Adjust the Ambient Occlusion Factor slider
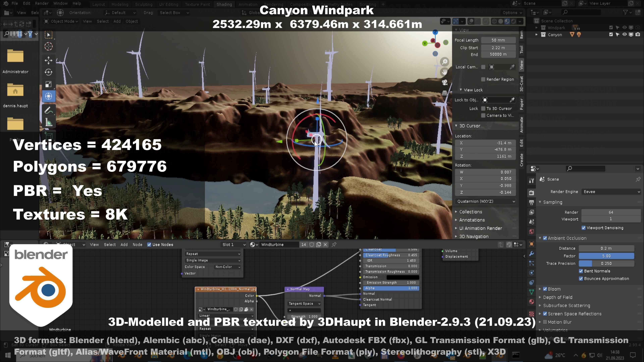The image size is (644, 362). pos(606,256)
